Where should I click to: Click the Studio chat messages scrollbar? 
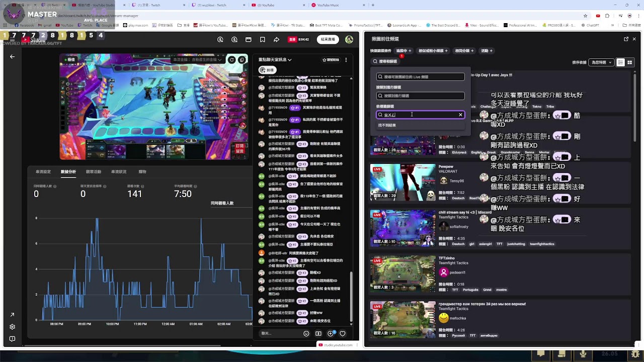pyautogui.click(x=351, y=298)
